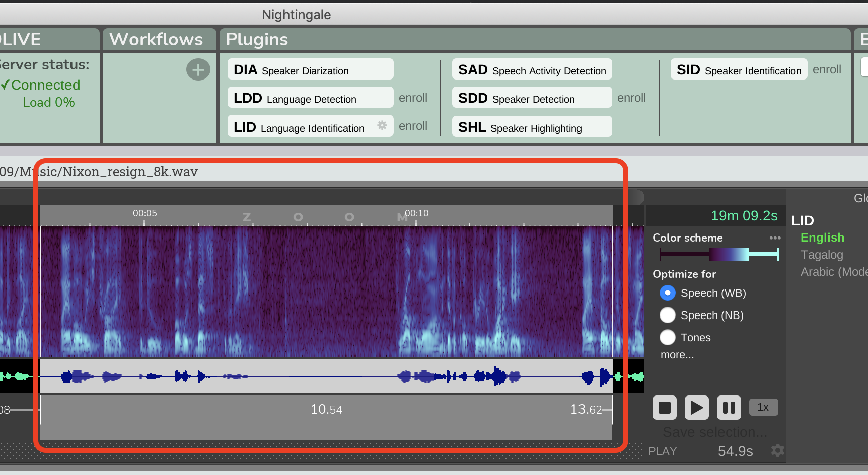
Task: Run DIA Speaker Diarization plugin
Action: click(310, 70)
